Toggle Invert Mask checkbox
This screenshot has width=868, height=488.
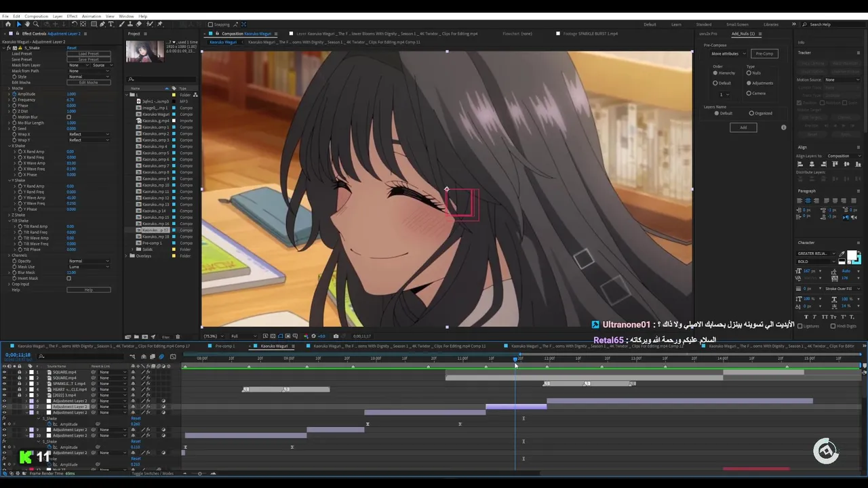click(68, 278)
